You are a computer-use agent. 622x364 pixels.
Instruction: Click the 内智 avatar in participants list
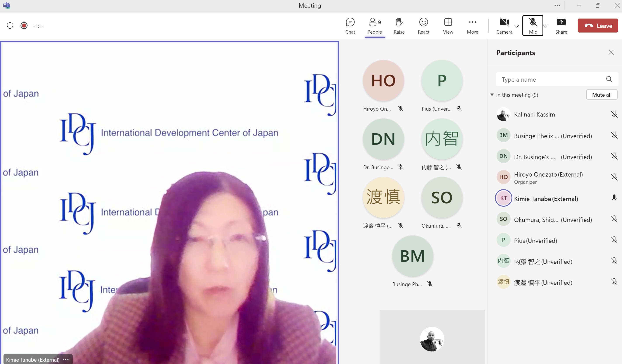pyautogui.click(x=503, y=261)
